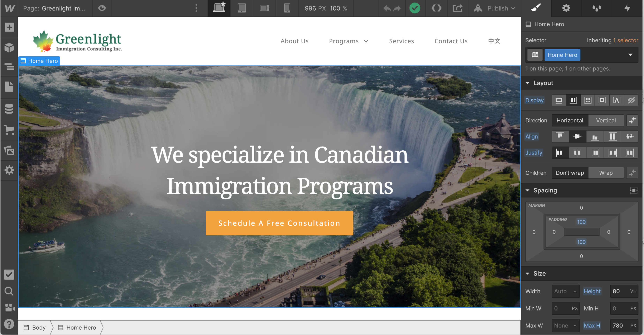Align children stretch
This screenshot has width=644, height=335.
pos(612,136)
